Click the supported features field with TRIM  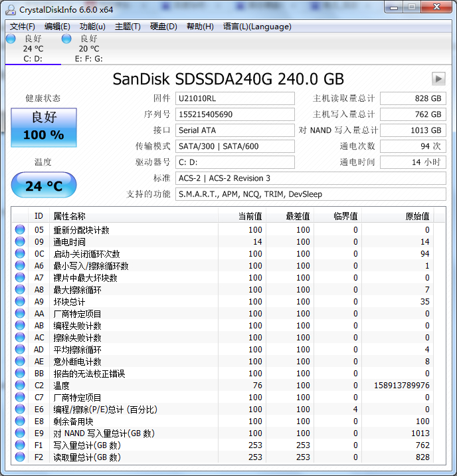pyautogui.click(x=311, y=194)
